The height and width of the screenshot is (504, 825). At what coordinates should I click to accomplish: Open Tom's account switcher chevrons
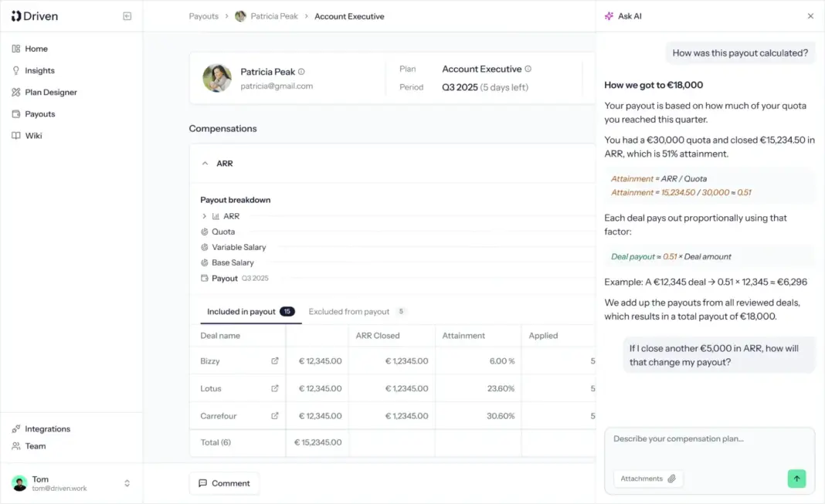pos(127,483)
